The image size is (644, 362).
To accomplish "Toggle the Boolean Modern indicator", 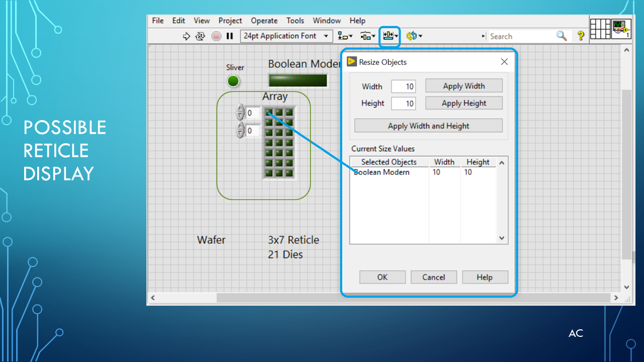I will pyautogui.click(x=298, y=80).
